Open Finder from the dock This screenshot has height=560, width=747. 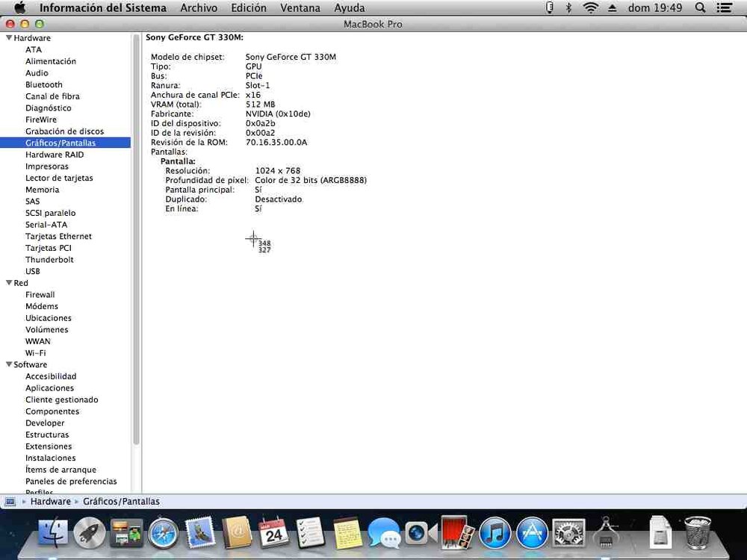pyautogui.click(x=53, y=532)
